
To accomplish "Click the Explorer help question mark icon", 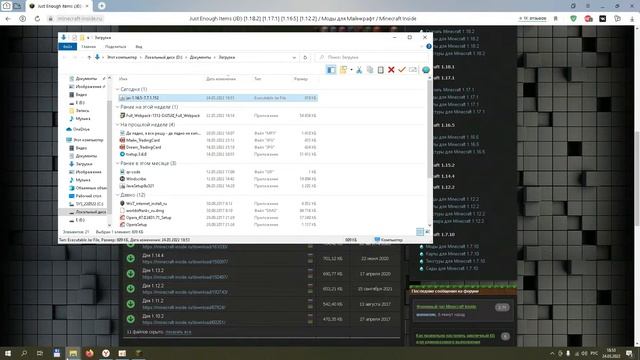I will tap(429, 47).
